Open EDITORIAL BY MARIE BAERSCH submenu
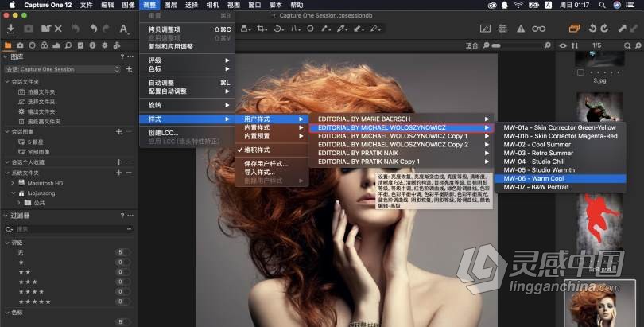This screenshot has height=327, width=644. point(402,119)
